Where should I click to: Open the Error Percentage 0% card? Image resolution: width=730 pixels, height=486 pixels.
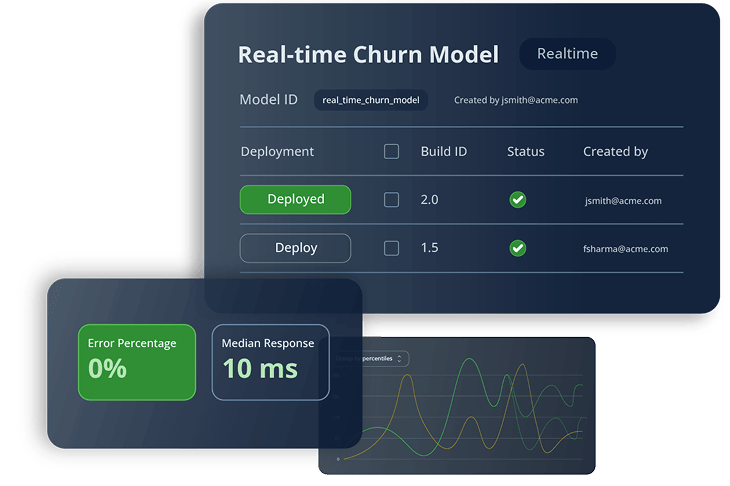coord(137,361)
